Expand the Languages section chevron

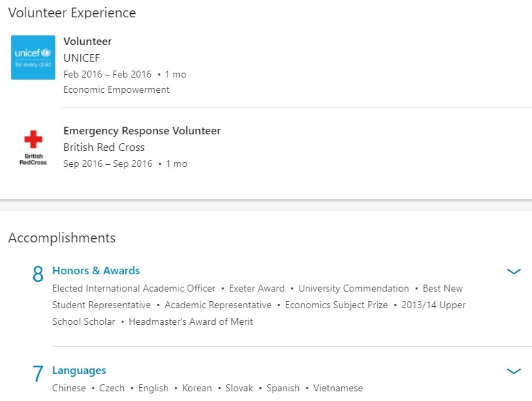(x=513, y=371)
